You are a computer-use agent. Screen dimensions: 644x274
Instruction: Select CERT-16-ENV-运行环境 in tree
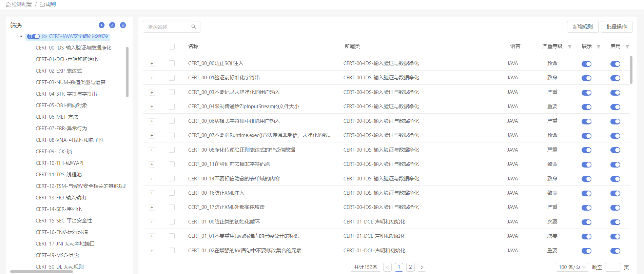62,232
